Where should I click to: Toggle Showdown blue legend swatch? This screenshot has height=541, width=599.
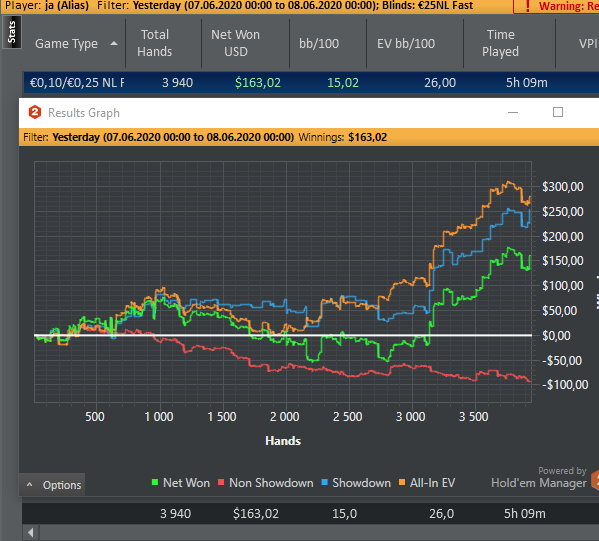(x=325, y=482)
